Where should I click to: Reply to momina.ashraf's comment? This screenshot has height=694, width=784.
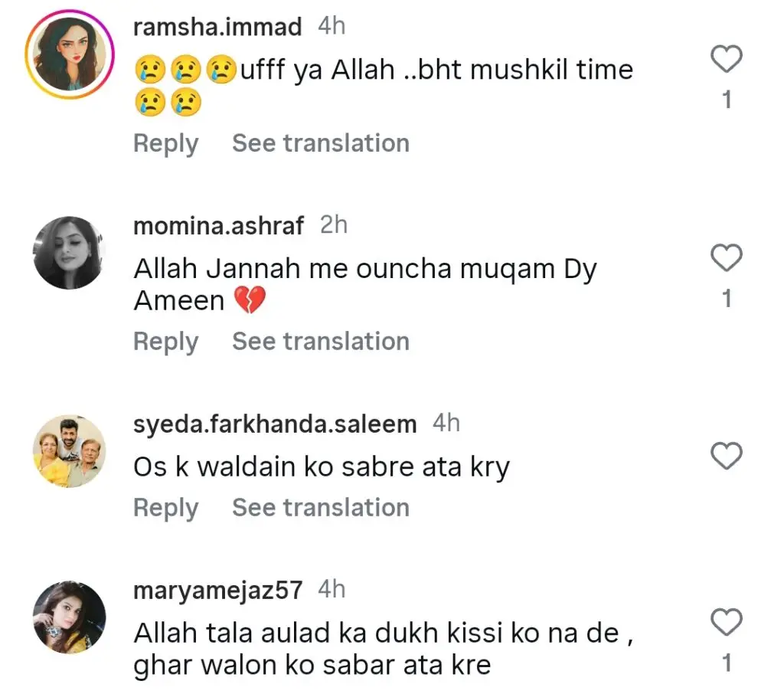point(165,342)
